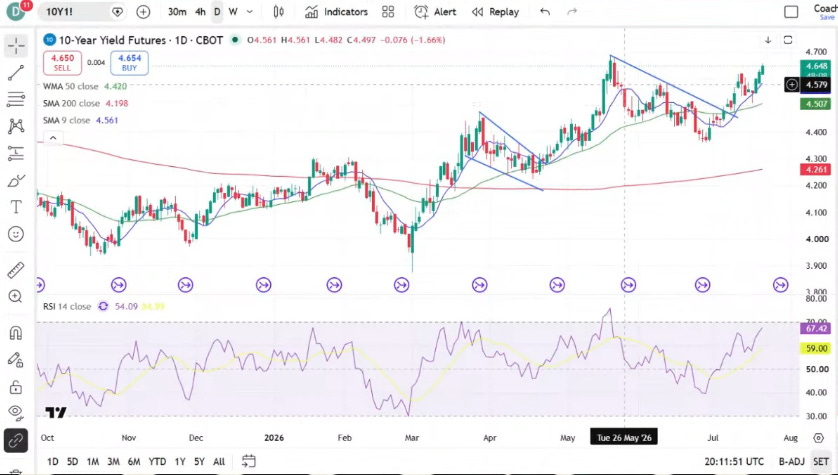Viewport: 838px width, 475px height.
Task: Select the W weekly timeframe
Action: click(233, 12)
